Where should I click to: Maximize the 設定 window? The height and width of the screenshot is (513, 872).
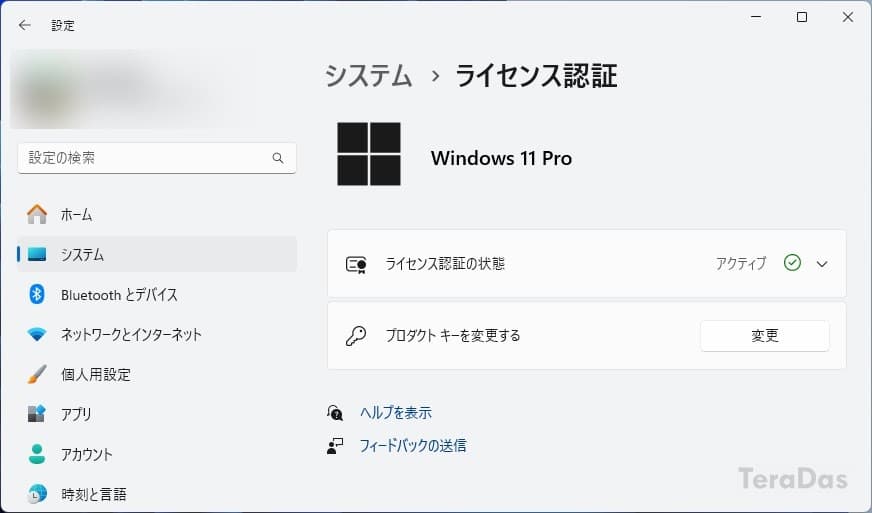click(802, 17)
